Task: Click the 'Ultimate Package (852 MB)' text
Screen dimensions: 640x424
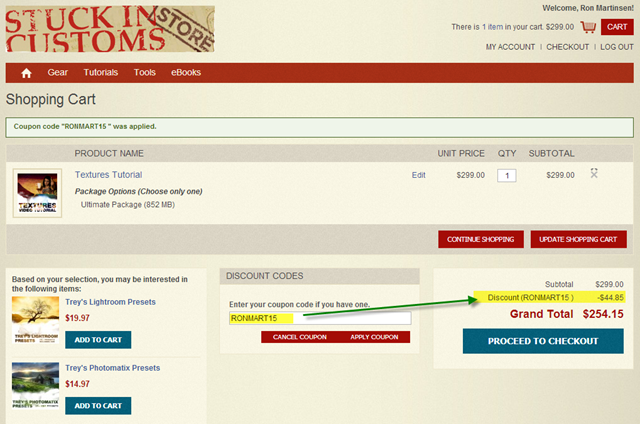Action: tap(128, 204)
